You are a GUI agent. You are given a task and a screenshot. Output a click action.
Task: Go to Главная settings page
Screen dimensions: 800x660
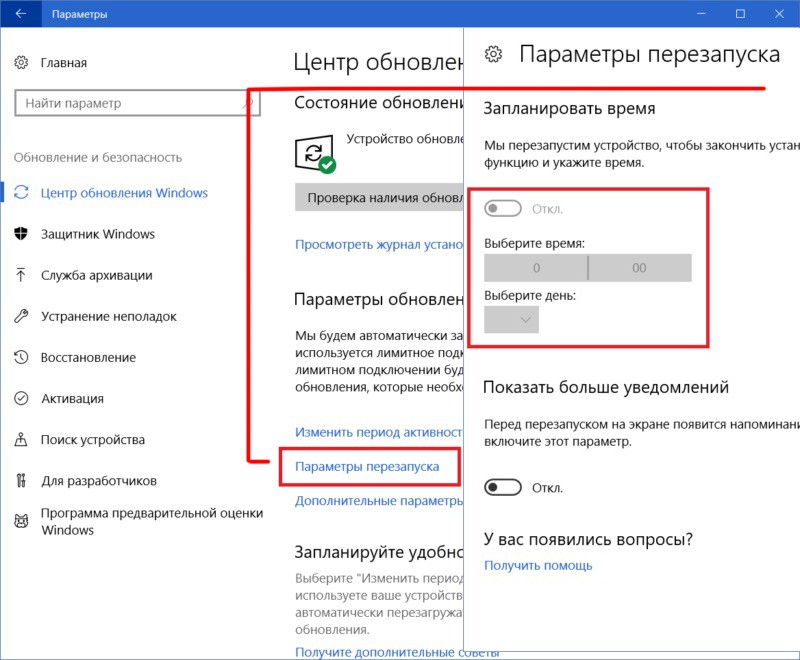pos(64,63)
